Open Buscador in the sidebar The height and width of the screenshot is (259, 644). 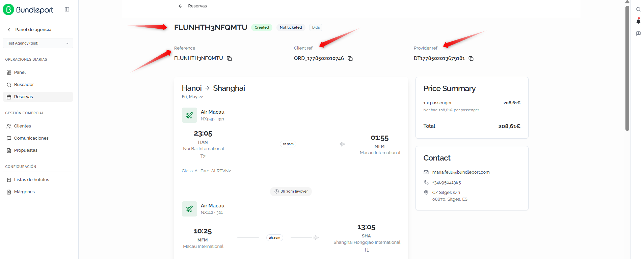[38, 85]
